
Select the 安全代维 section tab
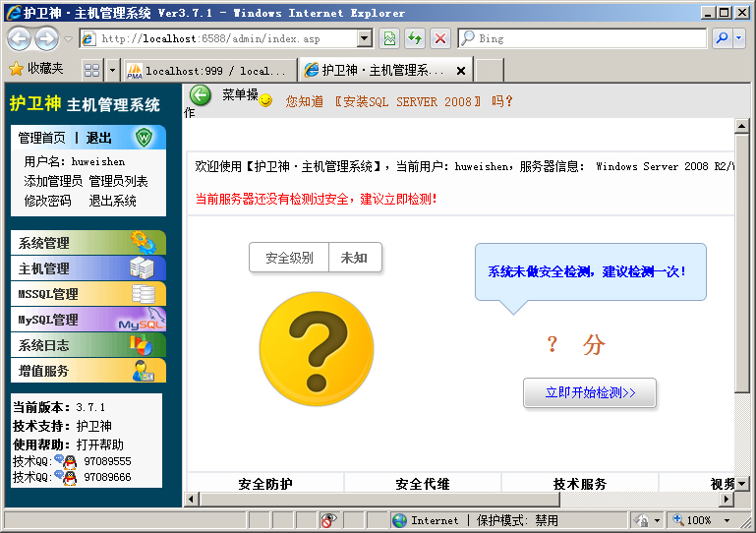click(423, 483)
